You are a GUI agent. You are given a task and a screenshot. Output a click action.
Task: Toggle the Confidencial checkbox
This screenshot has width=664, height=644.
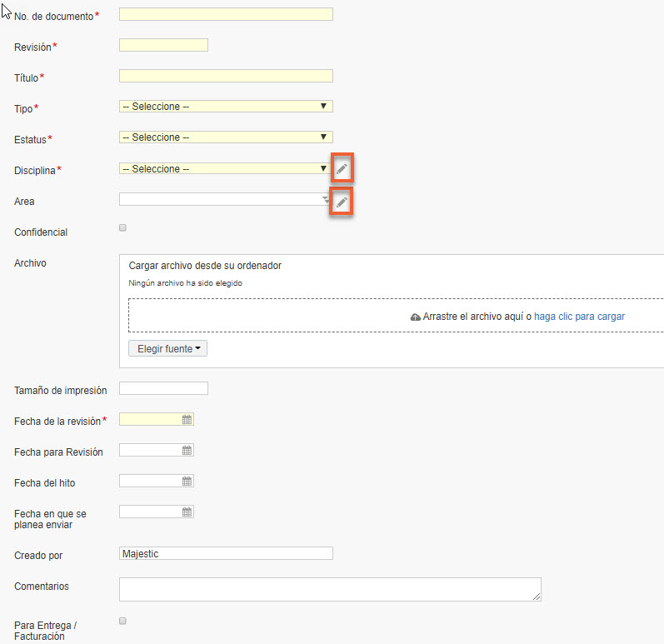click(122, 227)
